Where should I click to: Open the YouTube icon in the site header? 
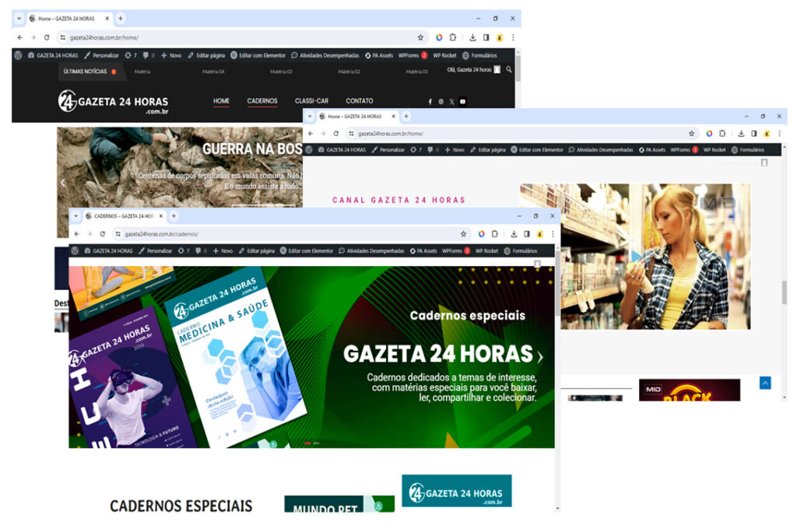coord(462,102)
